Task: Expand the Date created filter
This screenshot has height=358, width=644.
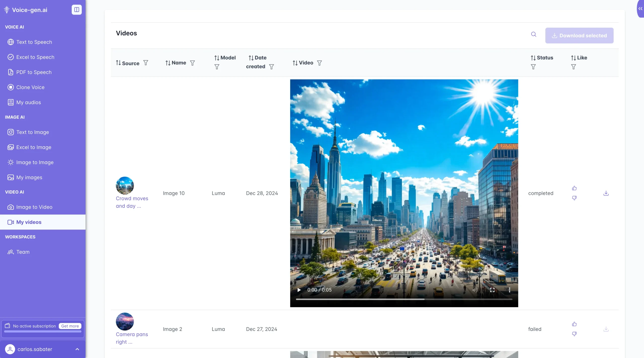Action: pos(271,67)
